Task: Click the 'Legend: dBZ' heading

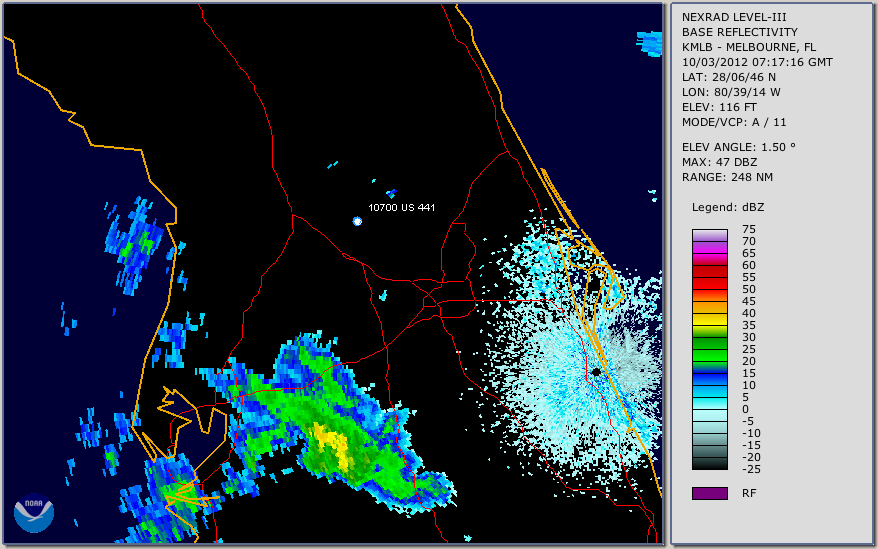Action: point(728,207)
